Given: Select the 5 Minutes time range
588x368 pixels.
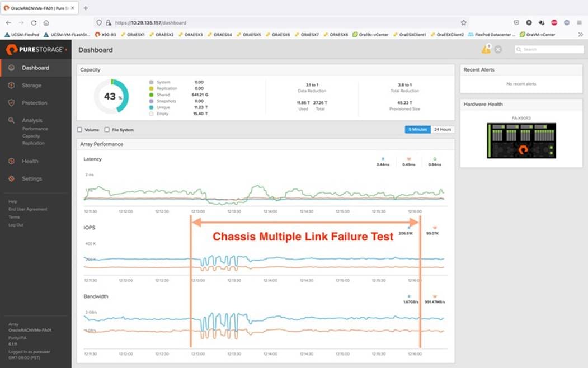Looking at the screenshot, I should click(x=418, y=129).
